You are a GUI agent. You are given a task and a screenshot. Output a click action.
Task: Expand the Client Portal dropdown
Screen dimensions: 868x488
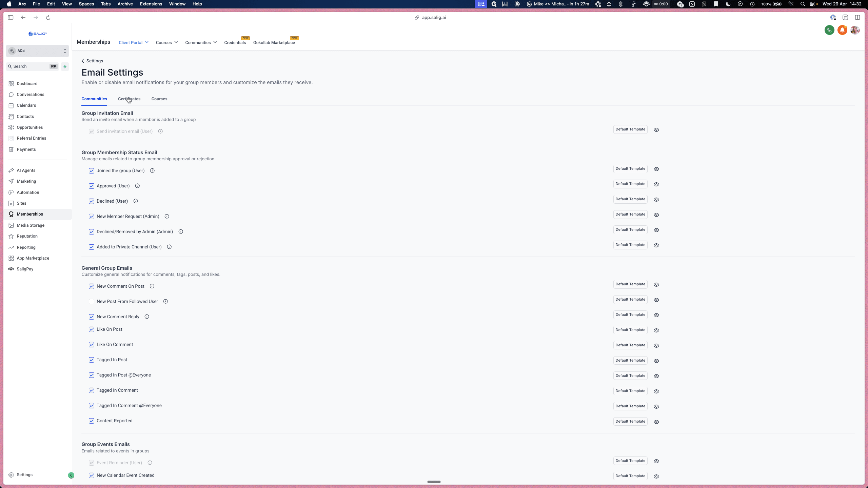134,42
